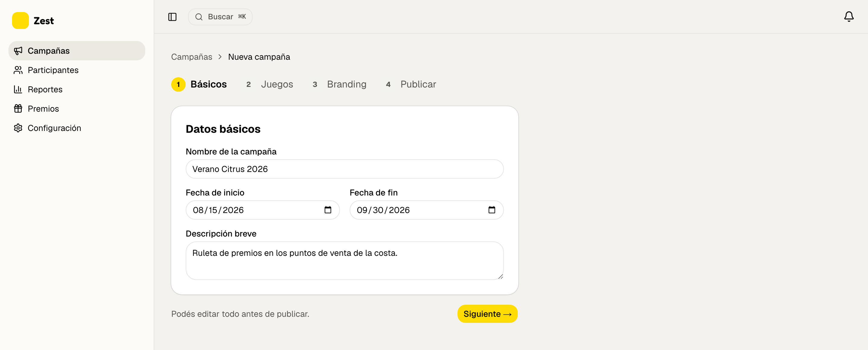The width and height of the screenshot is (868, 350).
Task: Open notifications bell icon
Action: (x=848, y=17)
